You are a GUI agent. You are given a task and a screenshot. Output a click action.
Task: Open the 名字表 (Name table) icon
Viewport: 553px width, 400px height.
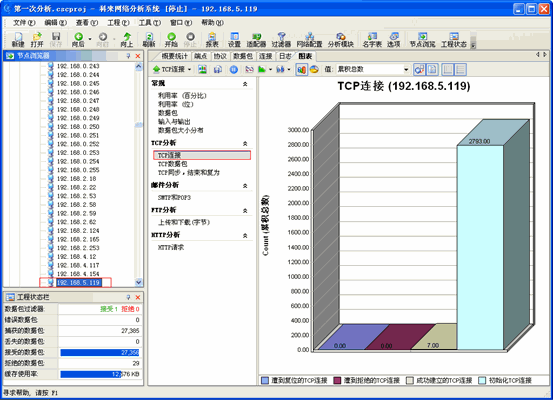coord(372,40)
